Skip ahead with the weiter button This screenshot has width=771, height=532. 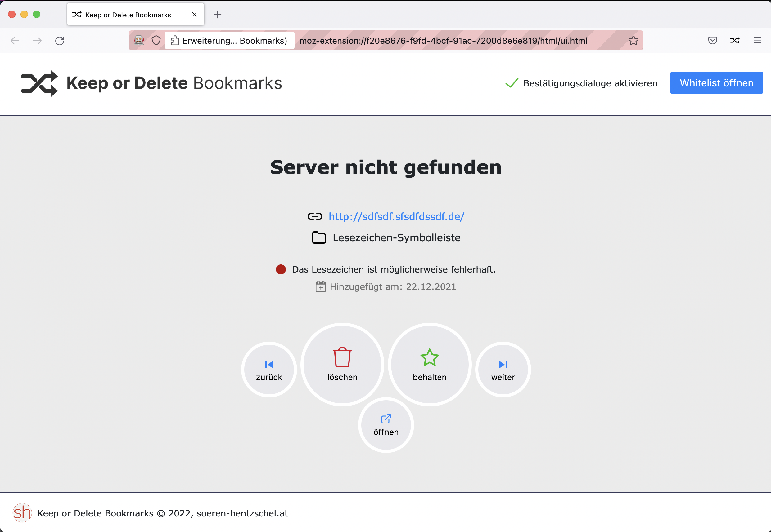click(x=503, y=370)
